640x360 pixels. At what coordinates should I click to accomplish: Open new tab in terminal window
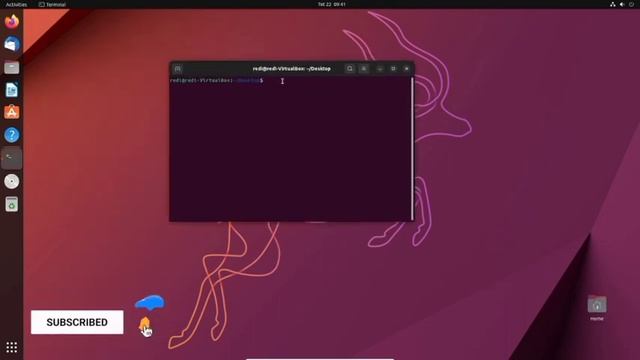click(178, 69)
